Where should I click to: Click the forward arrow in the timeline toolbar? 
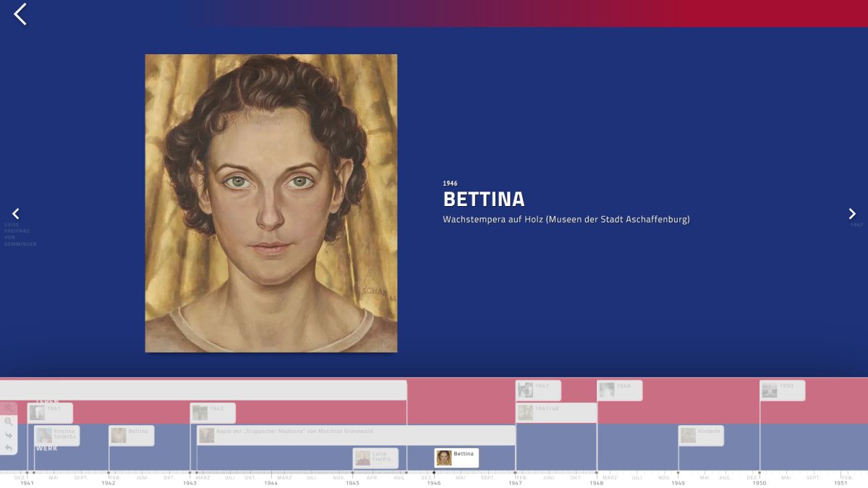[x=9, y=435]
